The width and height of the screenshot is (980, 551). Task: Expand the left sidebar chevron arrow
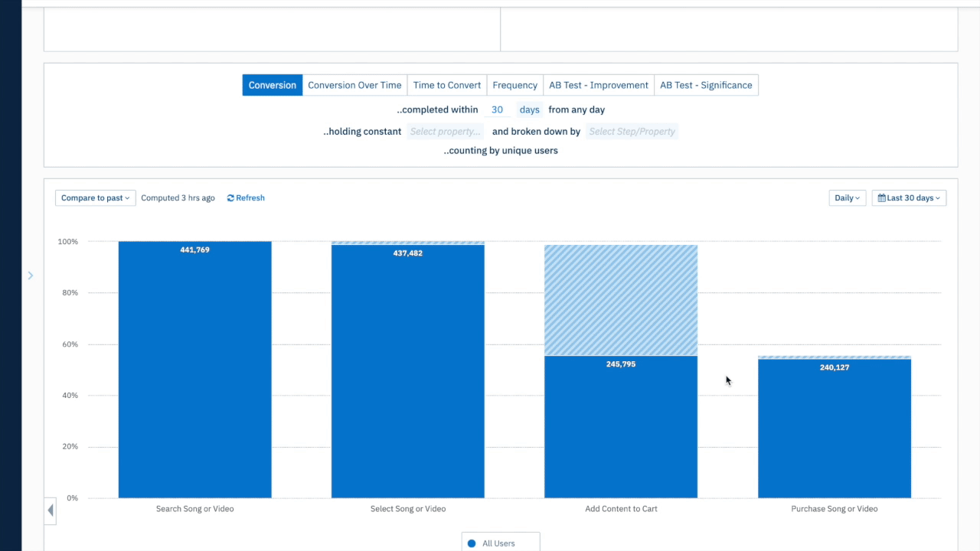pyautogui.click(x=31, y=275)
